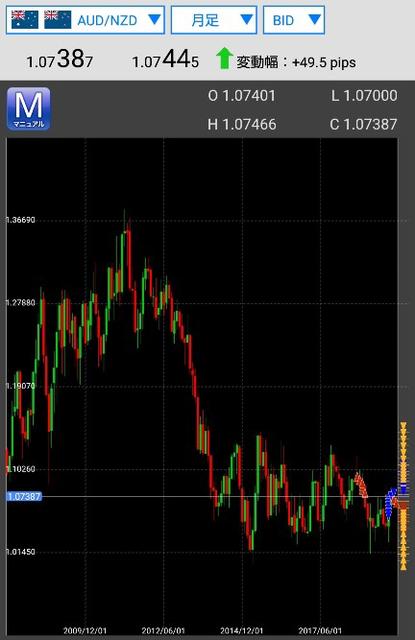Click the open value O 1.07401
The width and height of the screenshot is (415, 640).
coord(242,96)
